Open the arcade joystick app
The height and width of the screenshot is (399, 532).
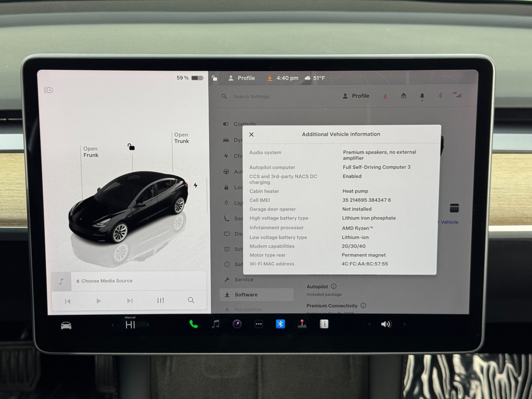pyautogui.click(x=302, y=324)
